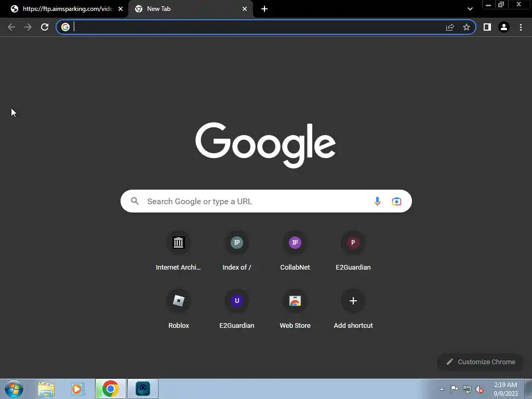The height and width of the screenshot is (399, 532).
Task: Switch to the ftp.aimsparking.com tab
Action: point(64,9)
